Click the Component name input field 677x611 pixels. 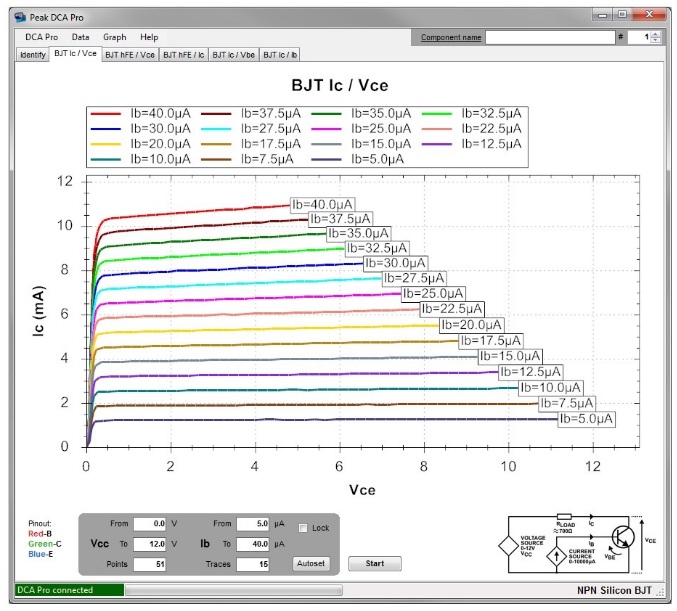click(x=548, y=37)
